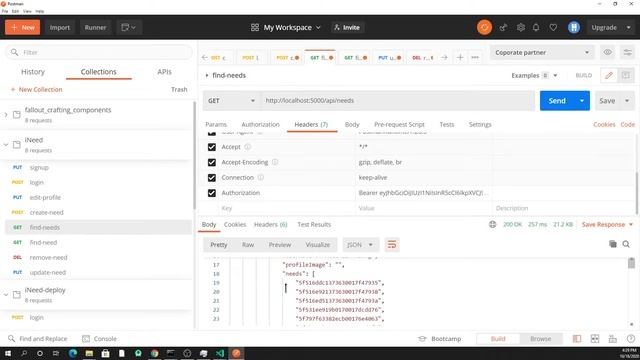This screenshot has height=360, width=640.
Task: Open Send button dropdown arrow
Action: point(582,100)
